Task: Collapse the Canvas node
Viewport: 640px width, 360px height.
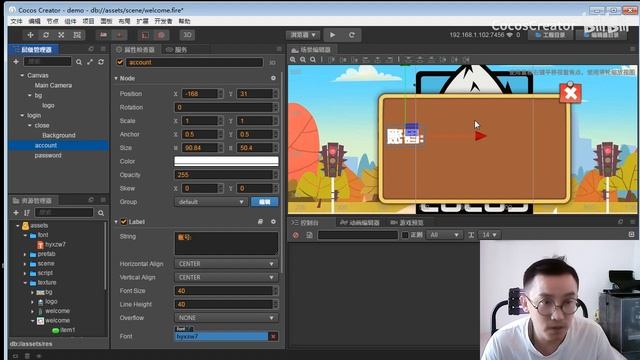Action: pos(22,76)
